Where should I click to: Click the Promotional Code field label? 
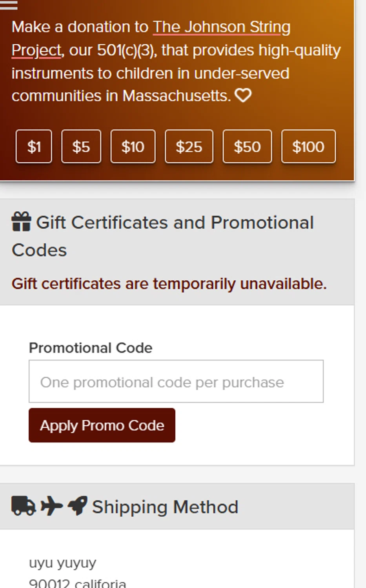(x=91, y=348)
